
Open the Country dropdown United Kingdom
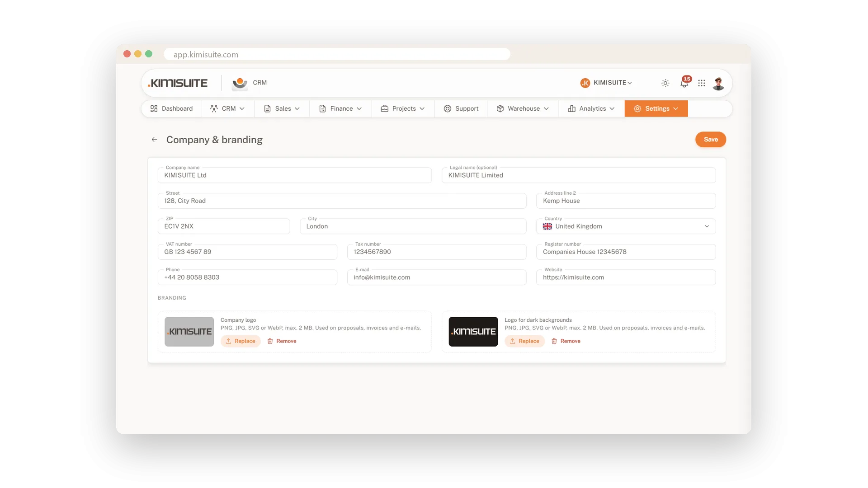[626, 226]
